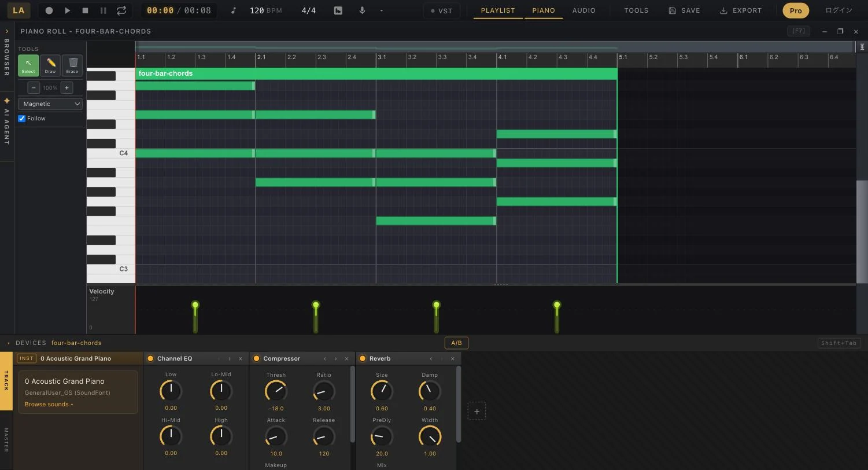Zoom in with the plus button
Screen dimensions: 868x470
[x=67, y=87]
